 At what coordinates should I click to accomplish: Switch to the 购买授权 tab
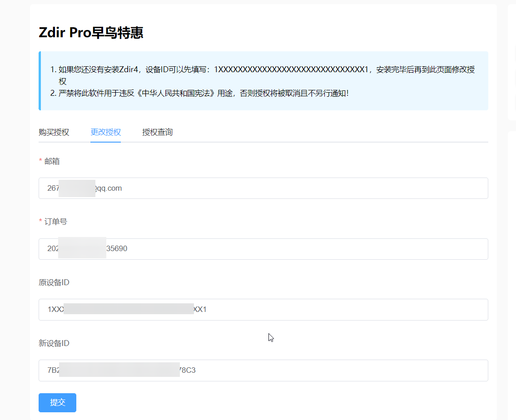click(54, 133)
